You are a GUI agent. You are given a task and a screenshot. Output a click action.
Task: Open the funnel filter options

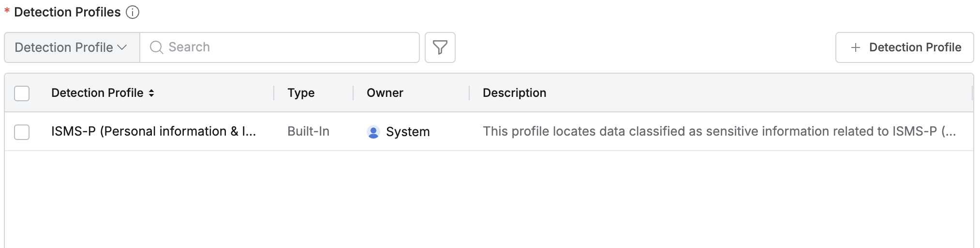pos(440,47)
